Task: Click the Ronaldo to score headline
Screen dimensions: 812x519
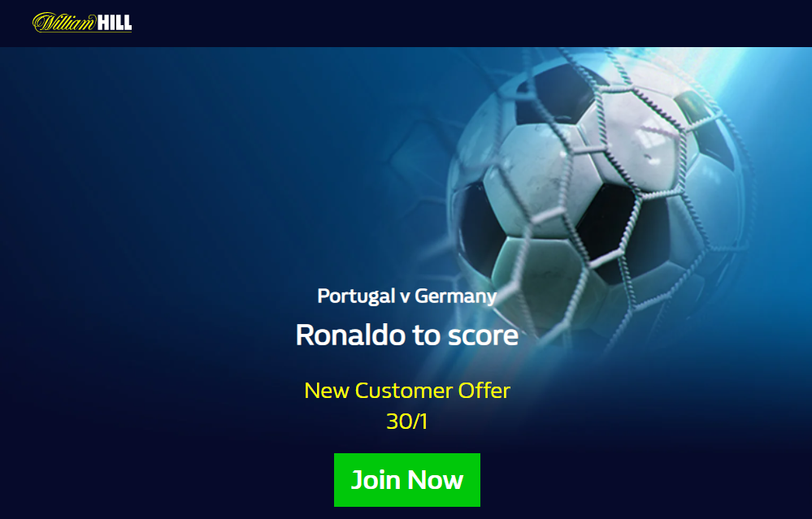Action: [x=407, y=335]
